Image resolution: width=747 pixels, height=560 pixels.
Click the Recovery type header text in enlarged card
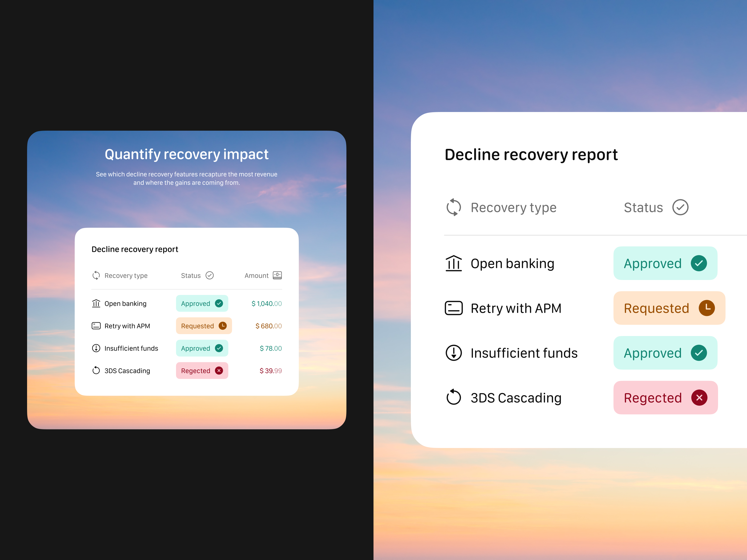tap(513, 208)
